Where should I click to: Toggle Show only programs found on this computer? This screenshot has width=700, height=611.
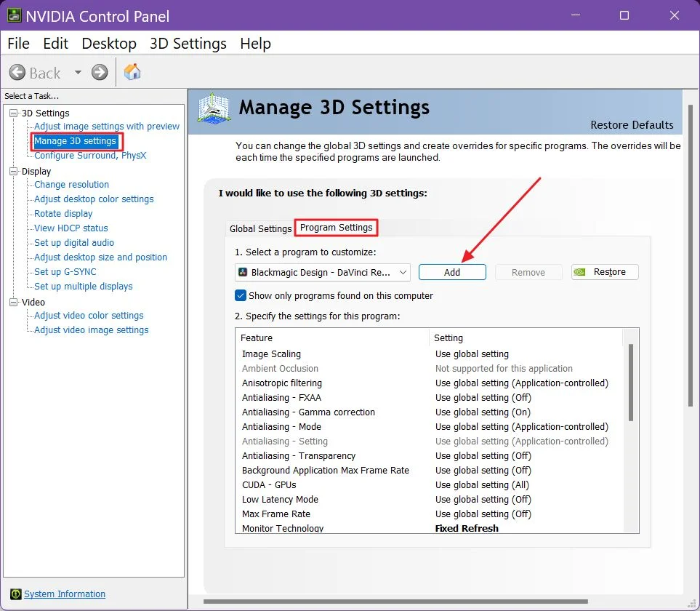point(240,295)
